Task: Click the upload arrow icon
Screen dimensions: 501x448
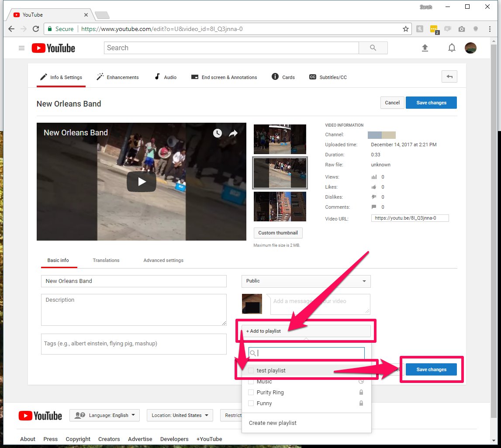Action: 425,48
